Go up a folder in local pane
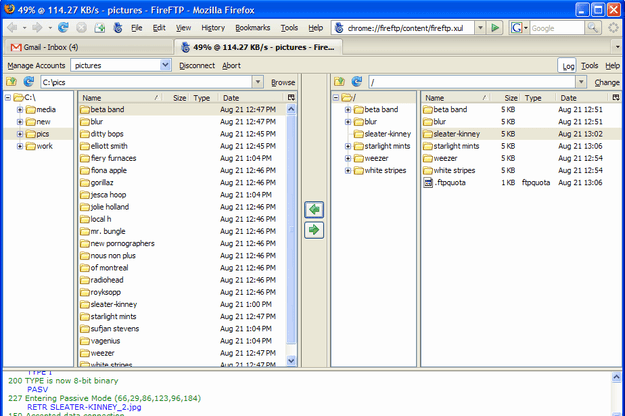The image size is (625, 416). pos(11,82)
